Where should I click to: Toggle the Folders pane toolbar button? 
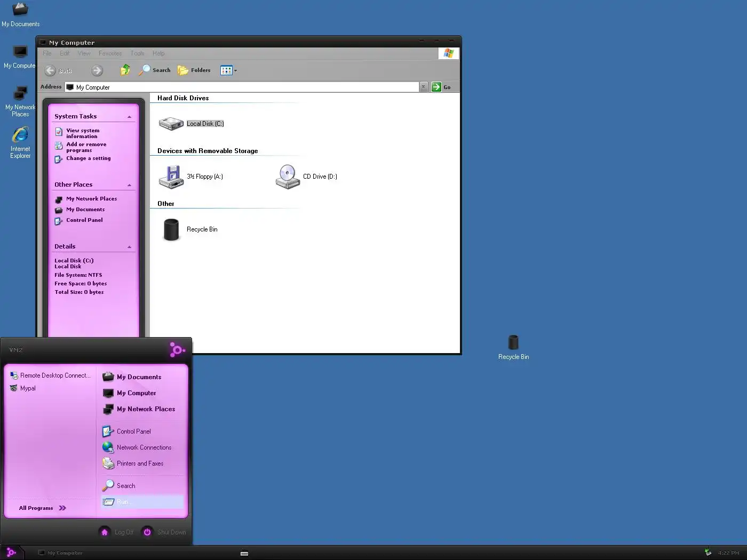pos(194,70)
